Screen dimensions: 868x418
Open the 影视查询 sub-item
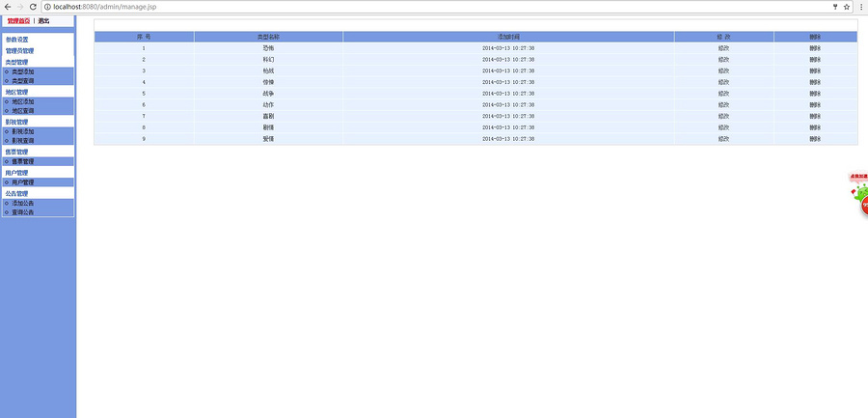coord(23,141)
